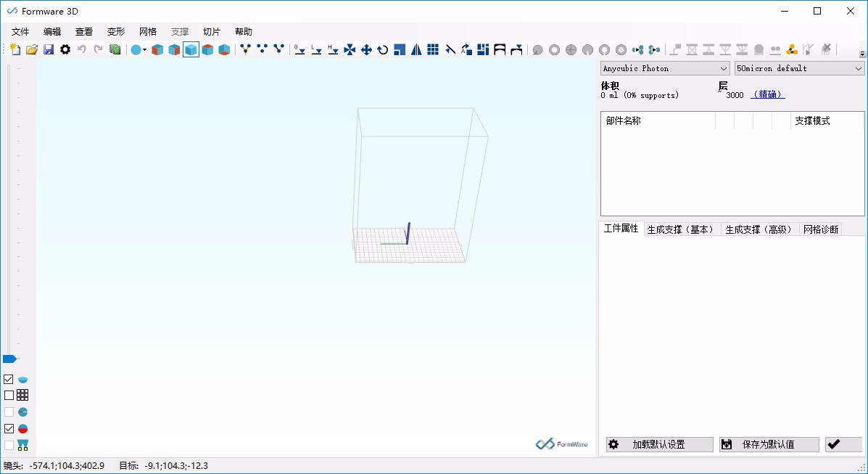
Task: Click the blue layer slider handle
Action: coord(9,359)
